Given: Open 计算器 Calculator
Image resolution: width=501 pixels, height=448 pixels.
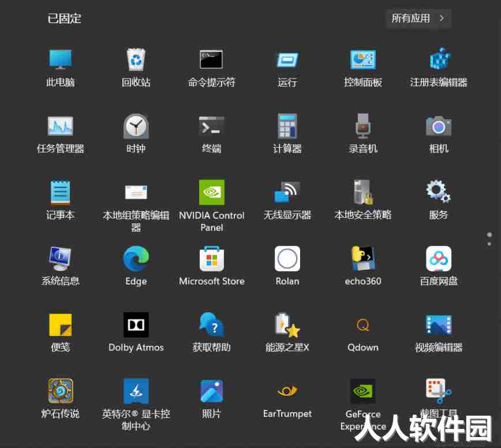Looking at the screenshot, I should tap(287, 126).
